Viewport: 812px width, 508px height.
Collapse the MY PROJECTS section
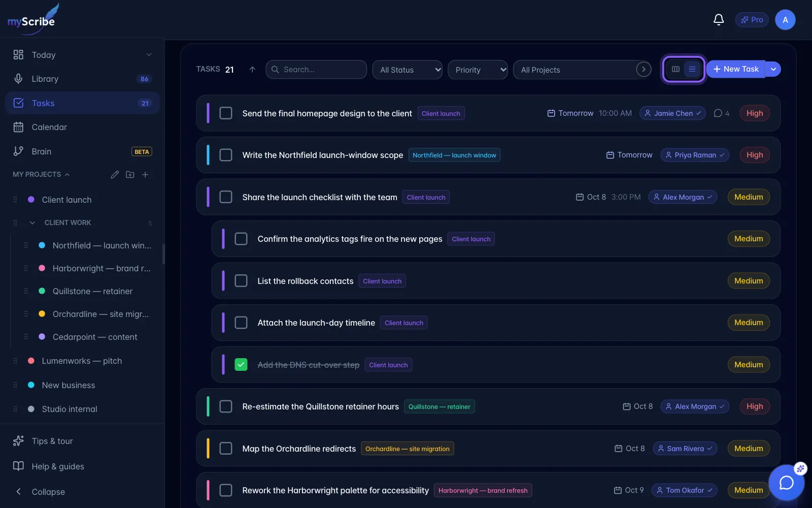(67, 174)
